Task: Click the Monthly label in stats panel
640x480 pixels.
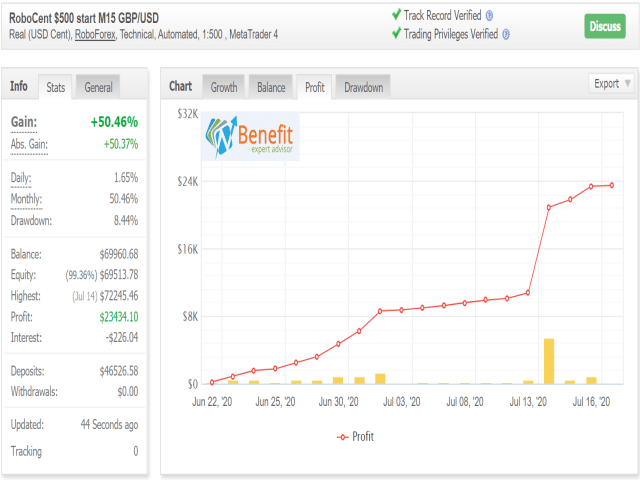Action: [x=26, y=199]
